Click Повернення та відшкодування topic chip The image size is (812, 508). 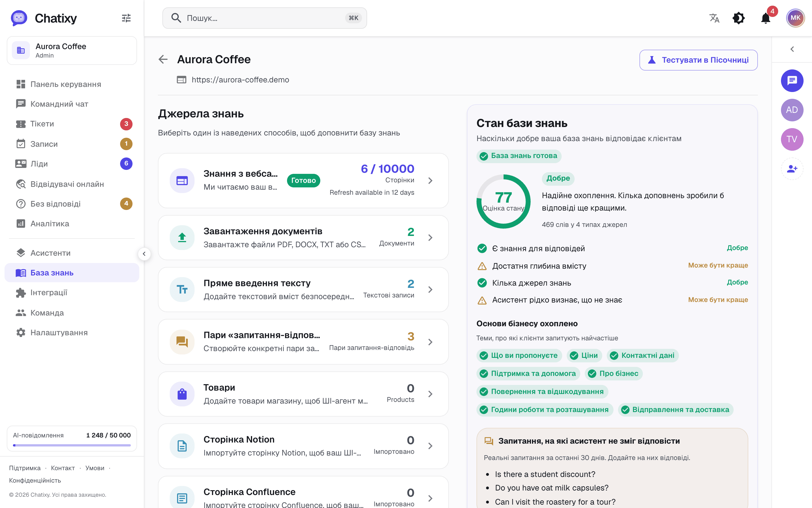point(542,391)
